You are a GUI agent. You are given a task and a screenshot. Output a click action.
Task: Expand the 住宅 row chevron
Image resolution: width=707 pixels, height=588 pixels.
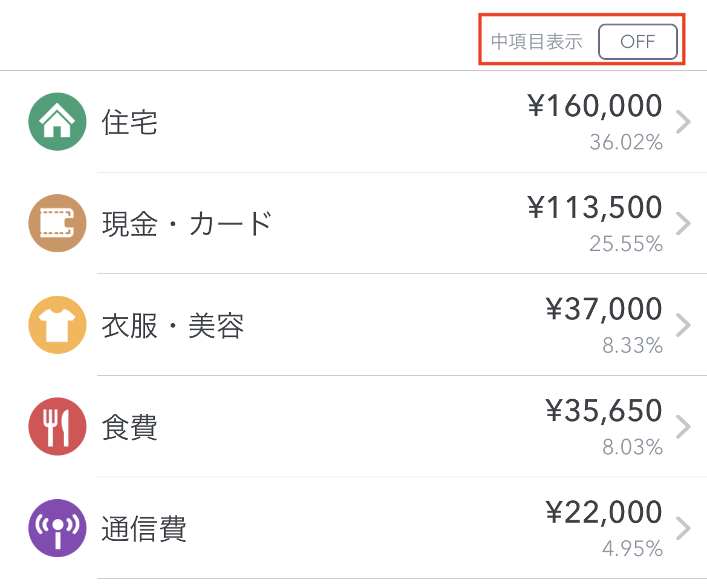coord(683,122)
